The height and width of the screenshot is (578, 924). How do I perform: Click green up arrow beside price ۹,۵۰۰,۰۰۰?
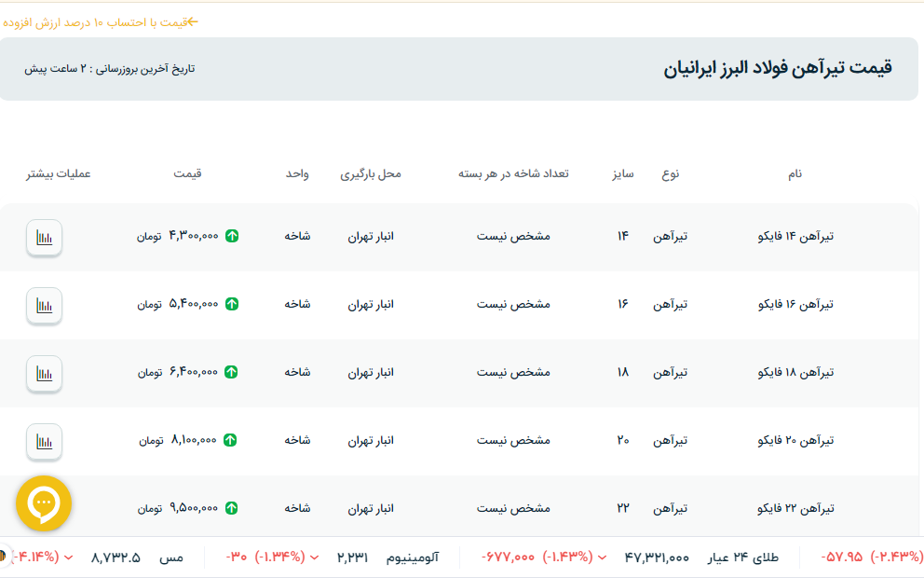pyautogui.click(x=232, y=508)
